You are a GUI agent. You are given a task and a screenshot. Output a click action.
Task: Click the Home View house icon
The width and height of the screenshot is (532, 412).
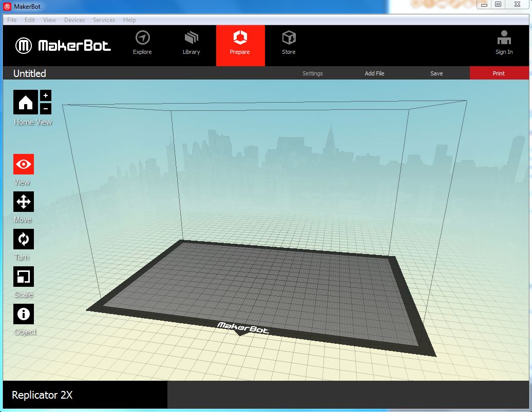25,102
